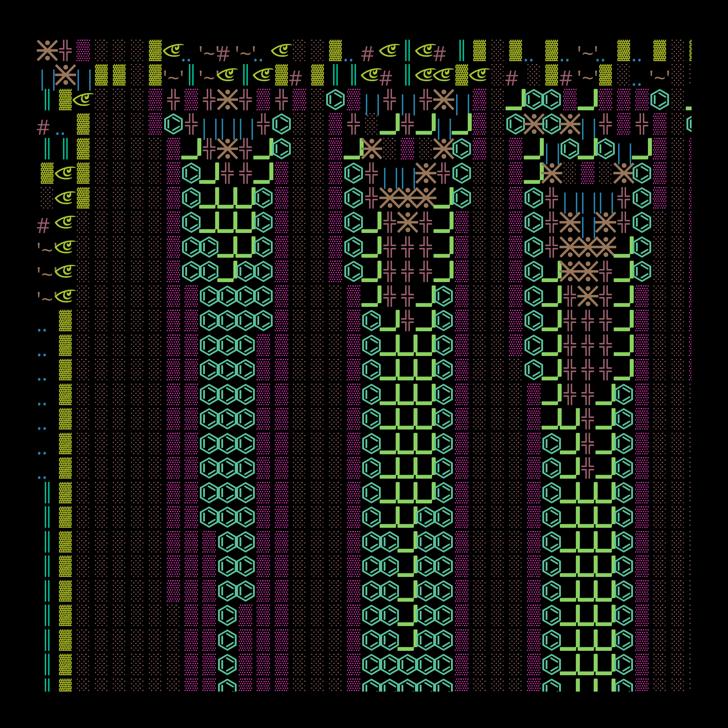Click the row of five teal hexagons near bottom center

(407, 665)
